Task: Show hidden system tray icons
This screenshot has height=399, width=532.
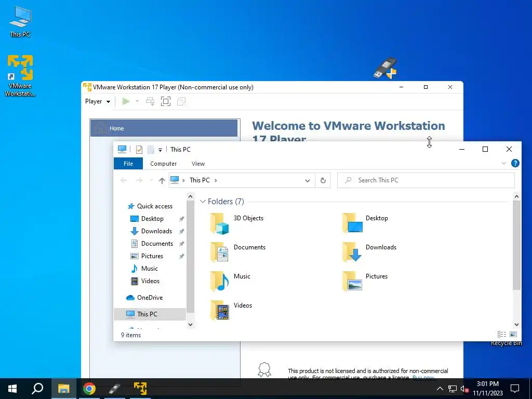Action: pos(440,389)
